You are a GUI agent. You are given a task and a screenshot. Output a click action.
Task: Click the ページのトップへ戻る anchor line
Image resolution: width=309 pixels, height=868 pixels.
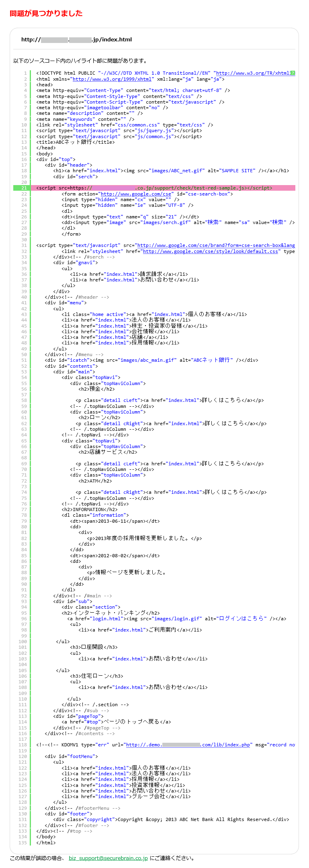[x=116, y=722]
